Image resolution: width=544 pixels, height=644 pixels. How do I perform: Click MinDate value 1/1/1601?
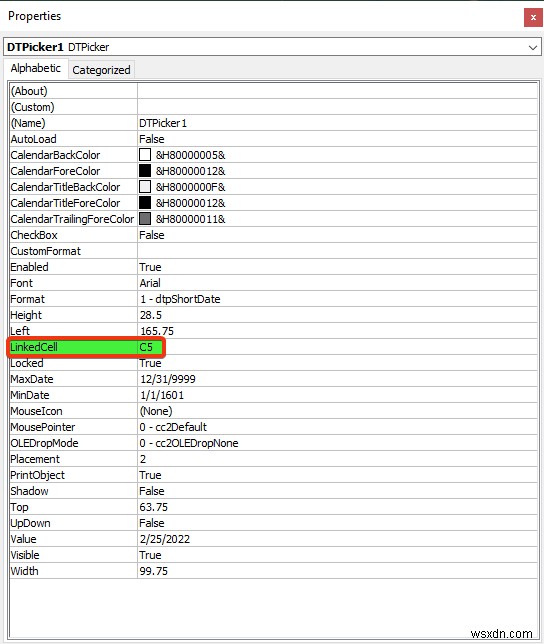[x=162, y=395]
